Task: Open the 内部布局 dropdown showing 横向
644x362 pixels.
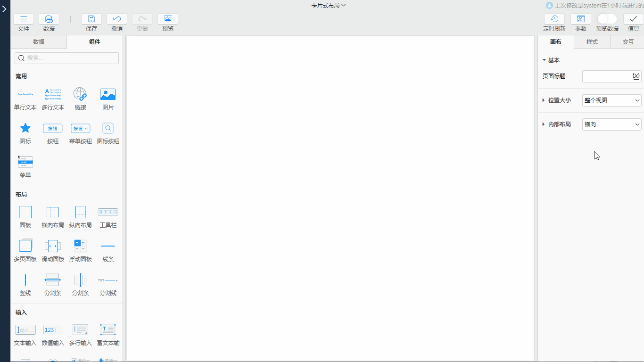Action: 611,124
